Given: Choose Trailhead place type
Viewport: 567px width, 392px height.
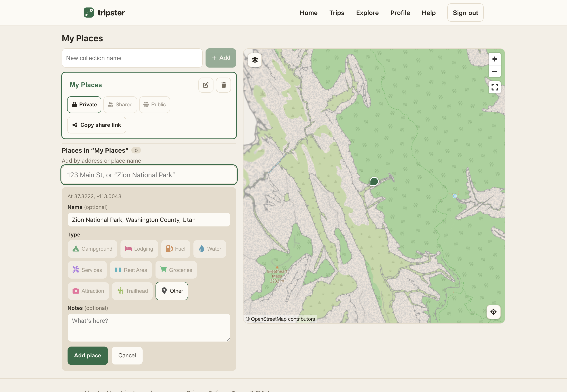Looking at the screenshot, I should 132,291.
